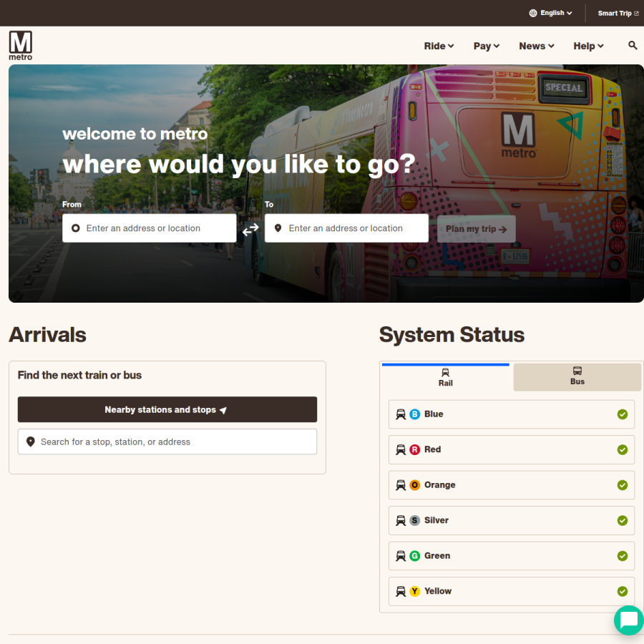Click the System Status heading

(x=452, y=335)
